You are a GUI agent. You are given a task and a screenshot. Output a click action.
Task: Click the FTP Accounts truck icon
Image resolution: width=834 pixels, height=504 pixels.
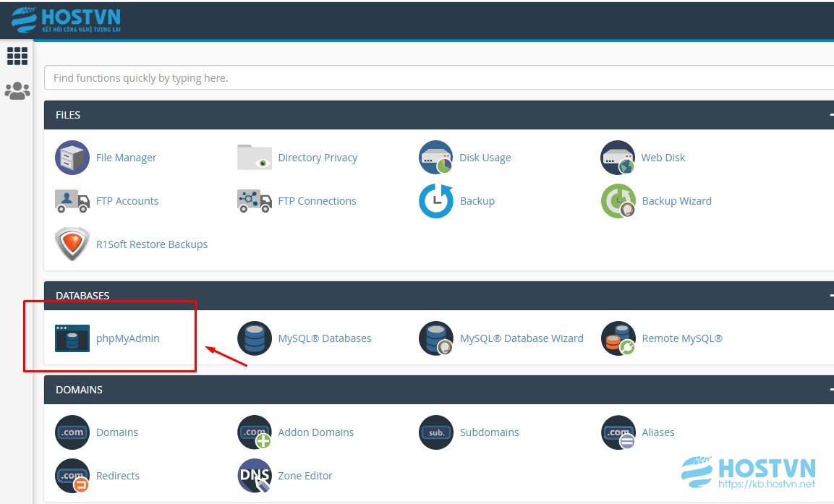click(72, 201)
